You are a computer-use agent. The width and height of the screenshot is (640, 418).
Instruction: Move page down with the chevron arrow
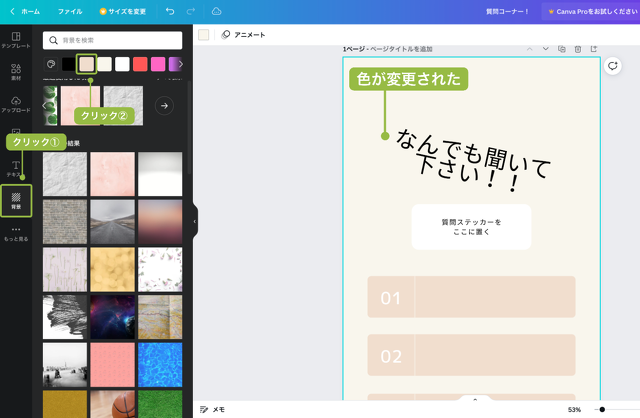click(x=546, y=49)
